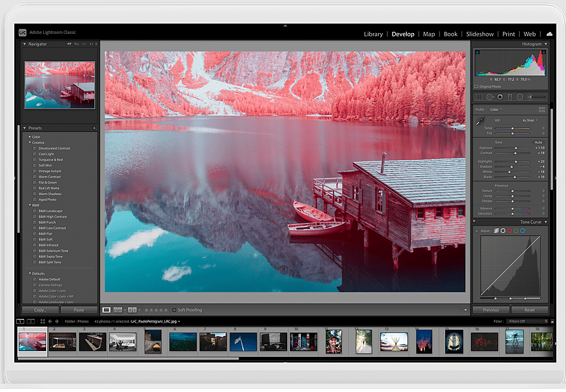This screenshot has width=566, height=392.
Task: Open the Book module
Action: (450, 34)
